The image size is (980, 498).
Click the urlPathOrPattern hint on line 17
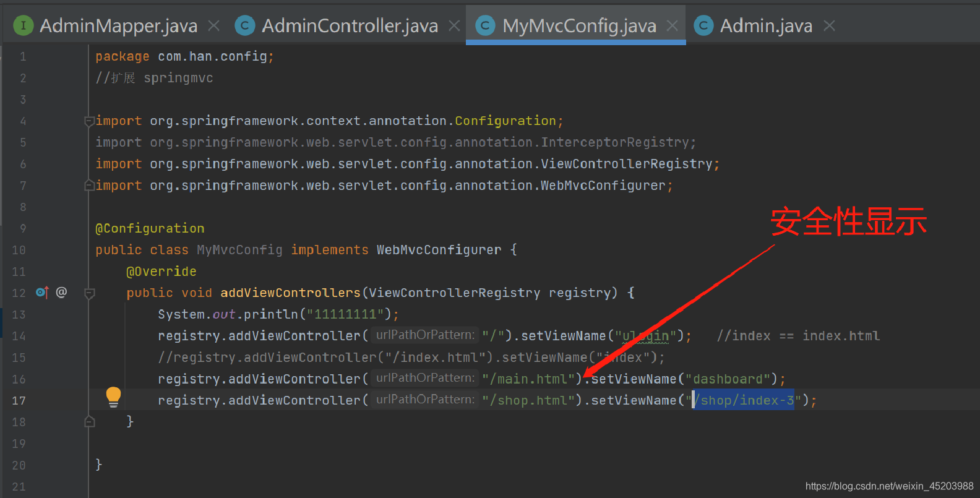(425, 399)
